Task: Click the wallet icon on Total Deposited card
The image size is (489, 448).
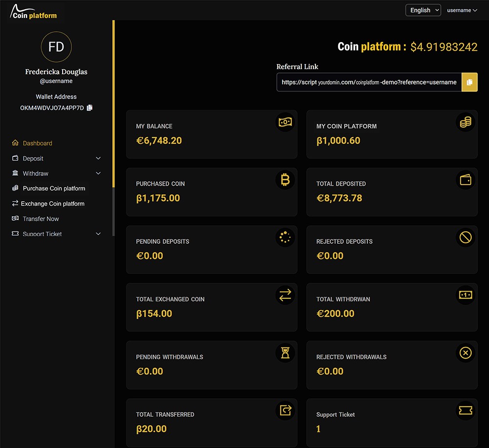Action: pyautogui.click(x=466, y=180)
